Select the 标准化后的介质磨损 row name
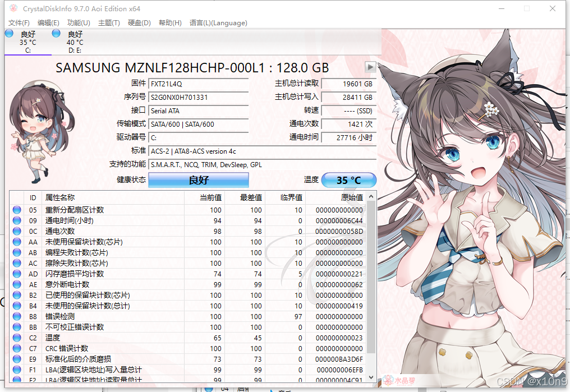This screenshot has width=570, height=392. (x=78, y=359)
